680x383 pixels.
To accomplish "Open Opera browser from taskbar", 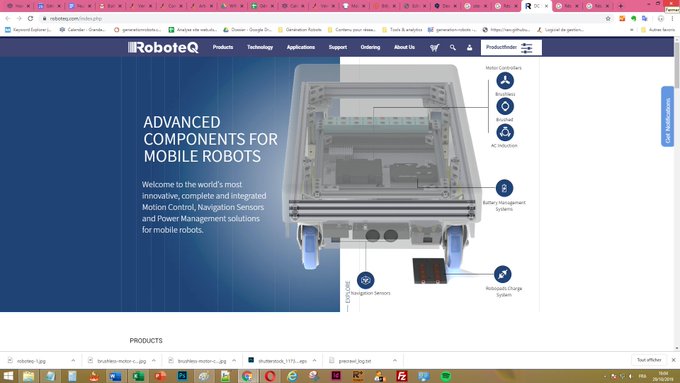I will click(270, 376).
